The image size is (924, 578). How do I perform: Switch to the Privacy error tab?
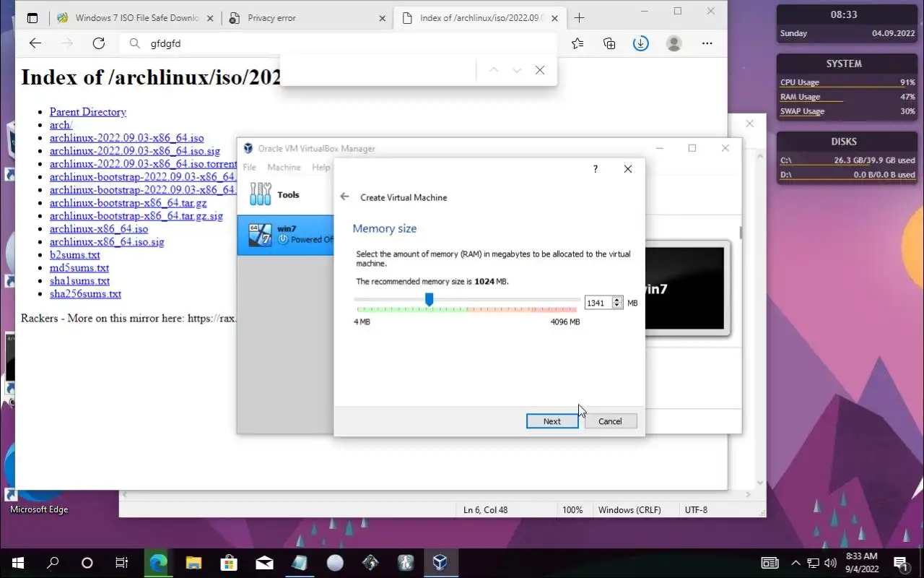pyautogui.click(x=306, y=18)
